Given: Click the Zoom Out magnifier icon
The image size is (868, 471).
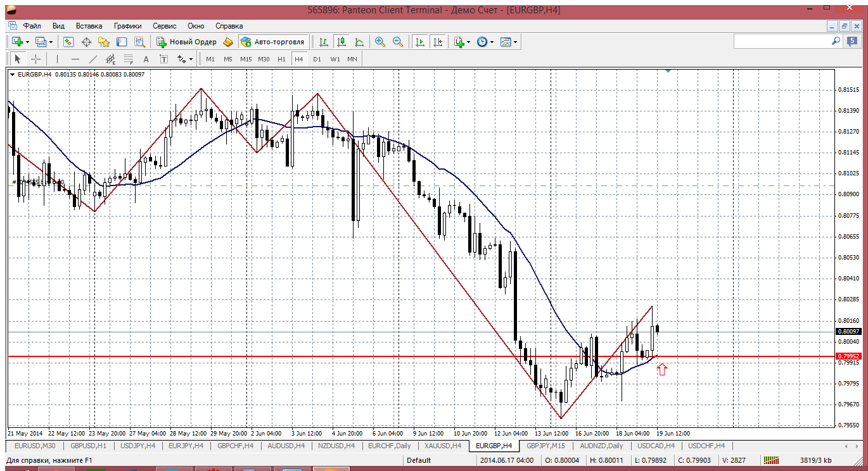Looking at the screenshot, I should point(398,42).
